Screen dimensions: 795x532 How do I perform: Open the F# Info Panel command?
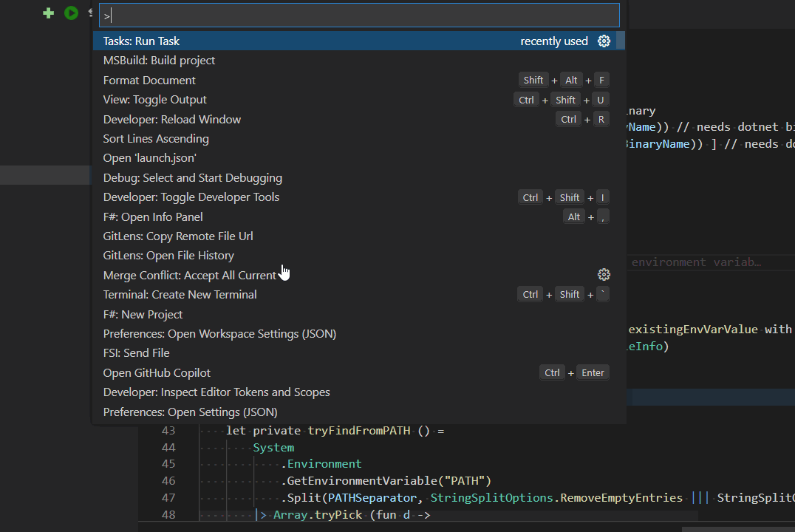(x=153, y=217)
